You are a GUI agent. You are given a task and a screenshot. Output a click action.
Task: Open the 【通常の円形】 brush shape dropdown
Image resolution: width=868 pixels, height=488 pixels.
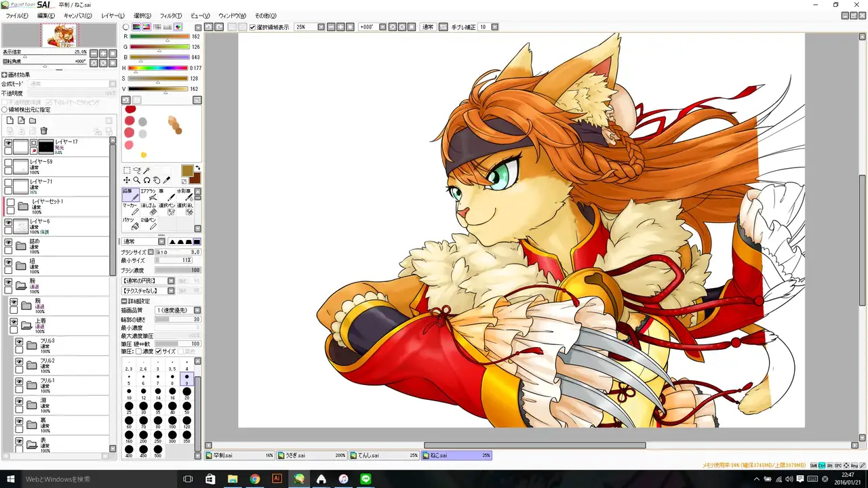[172, 281]
